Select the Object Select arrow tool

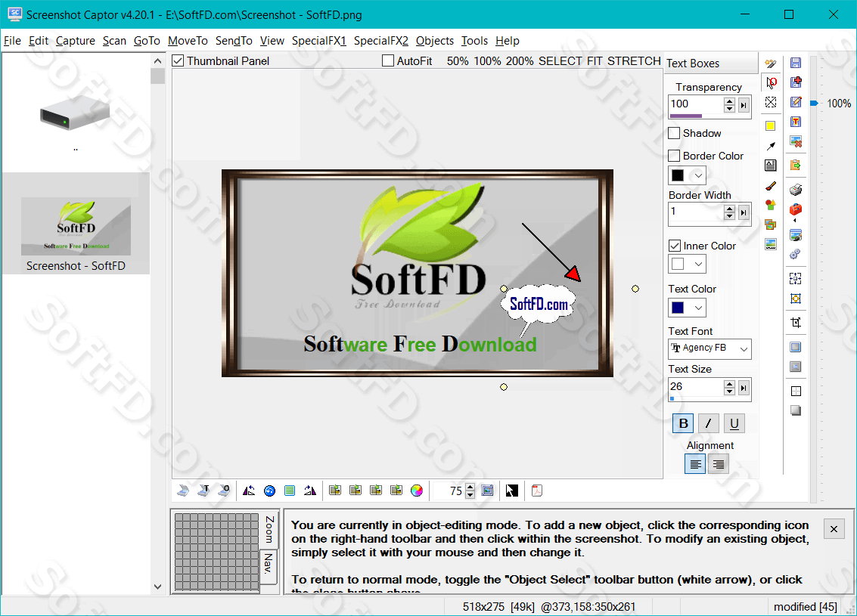[x=771, y=83]
